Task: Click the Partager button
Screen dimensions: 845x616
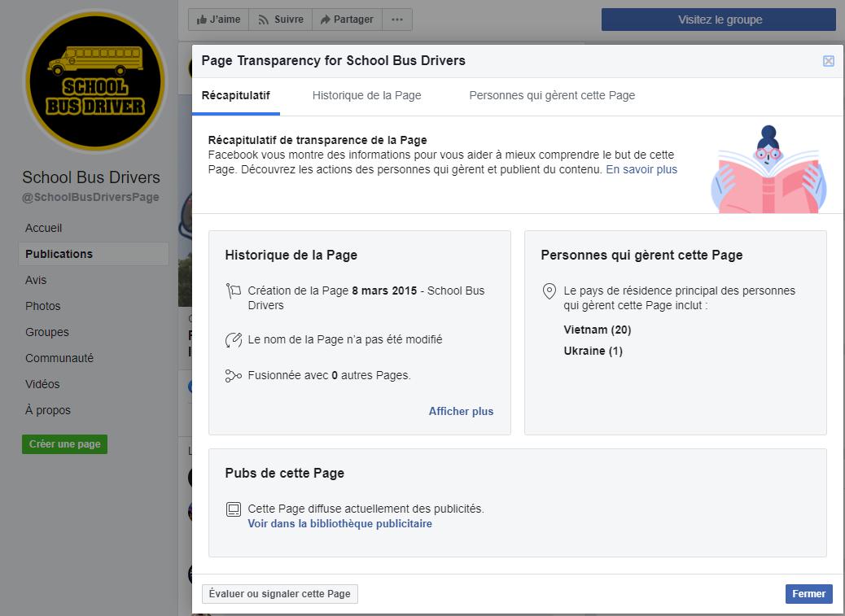Action: (347, 20)
